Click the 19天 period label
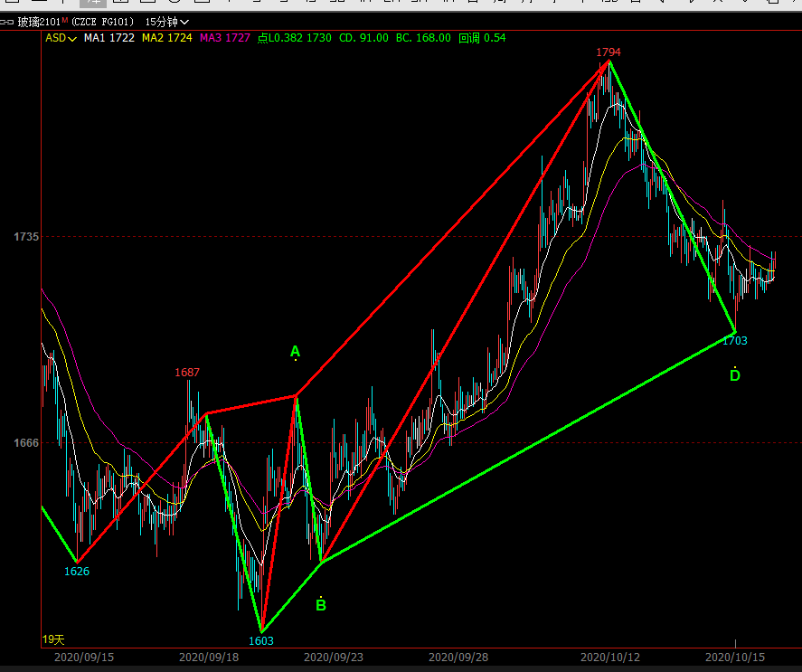Screen dimensions: 802x672 (53, 639)
